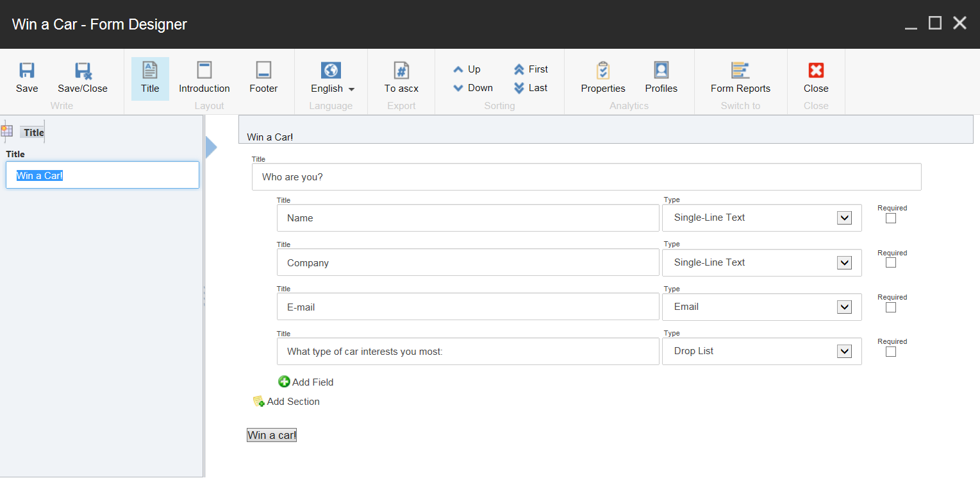Click the Save floppy disk icon
980x478 pixels.
(27, 71)
